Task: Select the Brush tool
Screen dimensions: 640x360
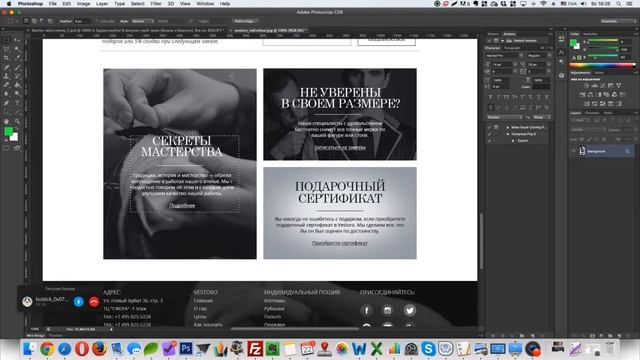Action: pyautogui.click(x=17, y=67)
